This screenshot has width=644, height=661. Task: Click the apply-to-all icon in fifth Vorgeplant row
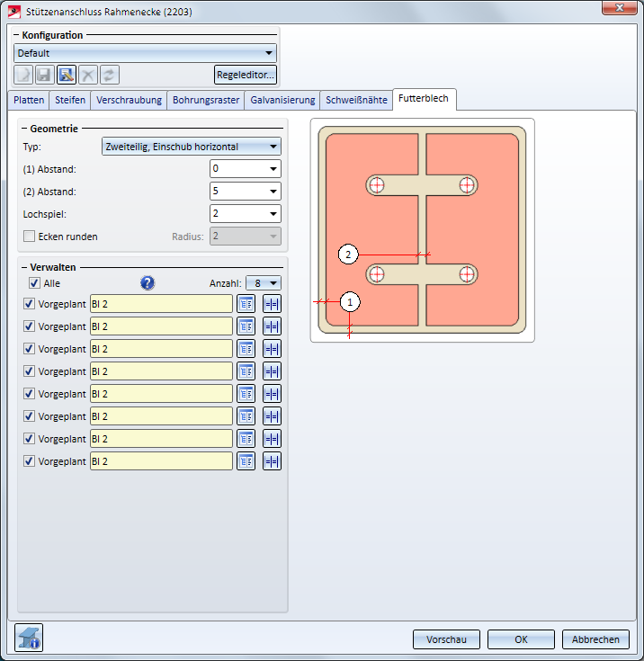point(272,394)
